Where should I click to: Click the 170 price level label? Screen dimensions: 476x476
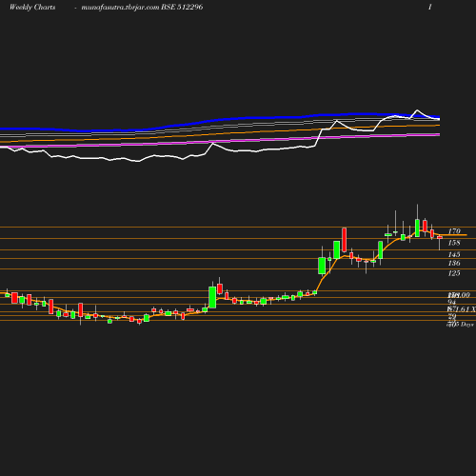pyautogui.click(x=454, y=231)
